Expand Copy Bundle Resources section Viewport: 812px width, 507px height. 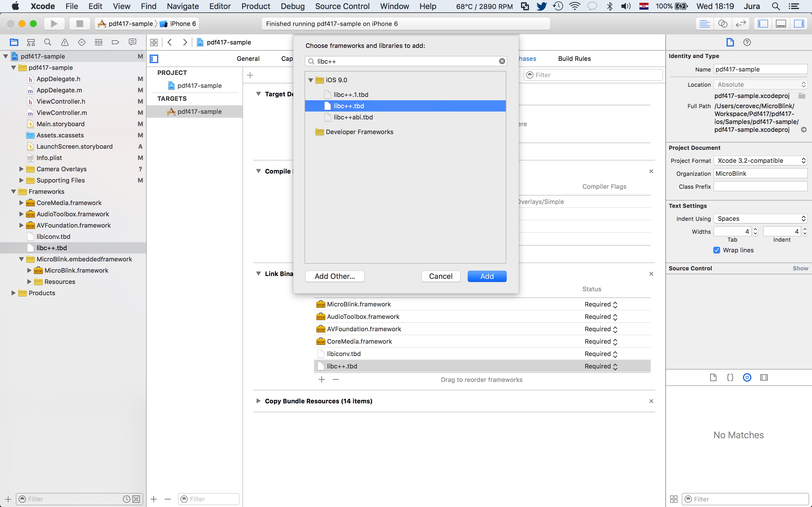pos(258,401)
